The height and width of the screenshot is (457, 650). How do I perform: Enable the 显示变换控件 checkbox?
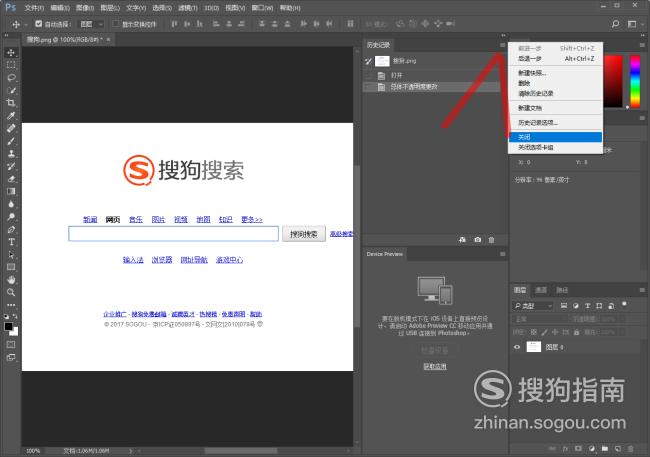point(116,24)
